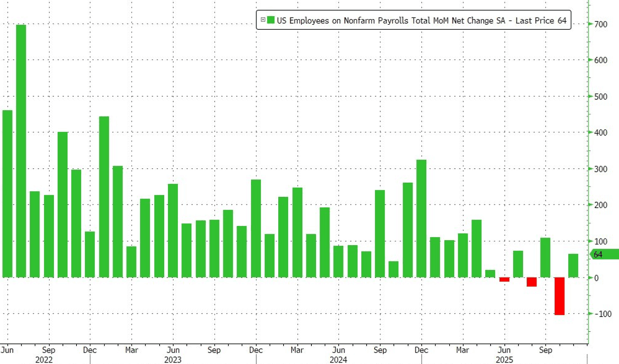This screenshot has height=364, width=619.
Task: Select the 0 label on the y-axis
Action: [596, 278]
